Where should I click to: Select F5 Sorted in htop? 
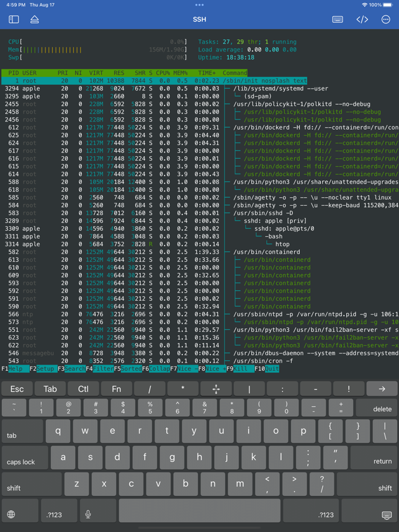click(x=128, y=368)
